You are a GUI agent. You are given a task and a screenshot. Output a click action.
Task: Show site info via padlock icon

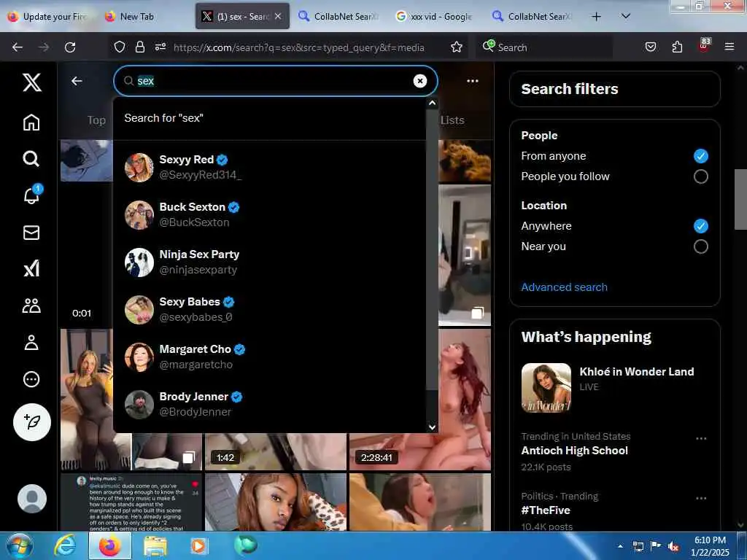[139, 47]
